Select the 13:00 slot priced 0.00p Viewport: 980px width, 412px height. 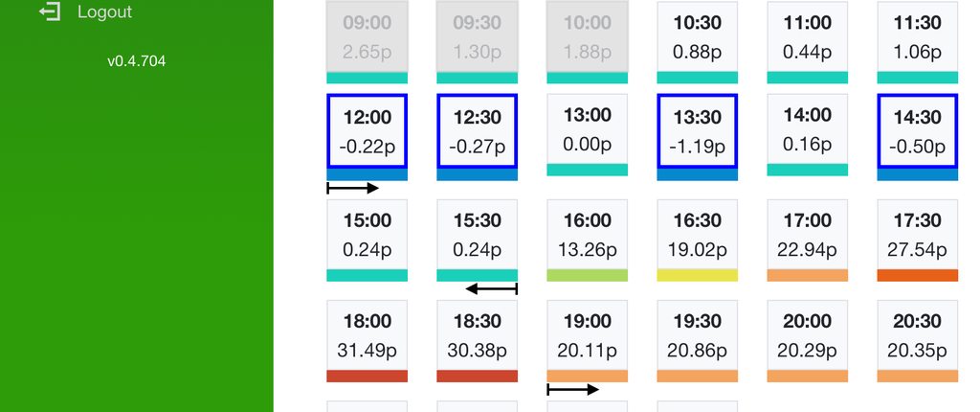pos(587,129)
